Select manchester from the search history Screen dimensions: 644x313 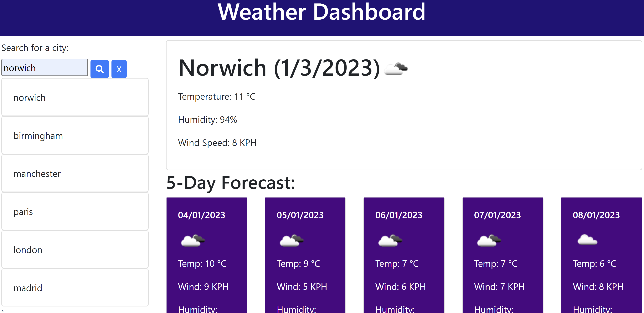[75, 173]
